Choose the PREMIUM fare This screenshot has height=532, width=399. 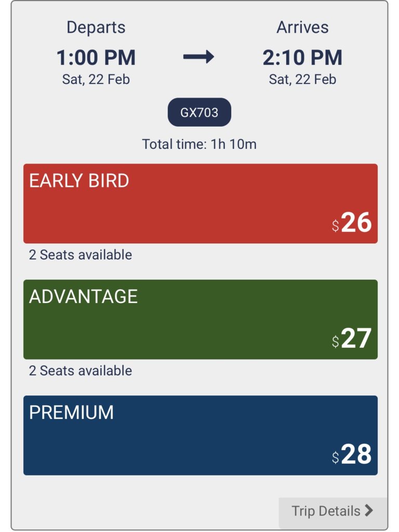200,435
